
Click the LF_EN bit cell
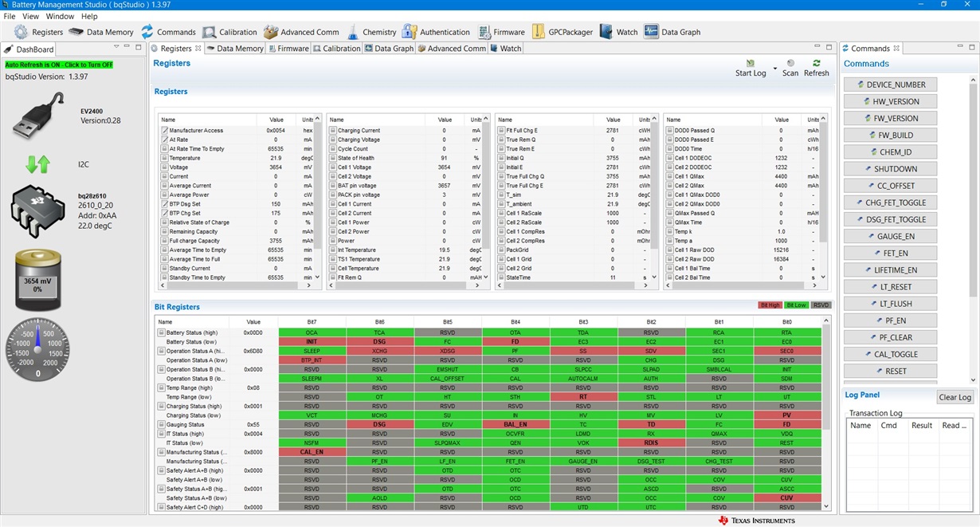(447, 461)
